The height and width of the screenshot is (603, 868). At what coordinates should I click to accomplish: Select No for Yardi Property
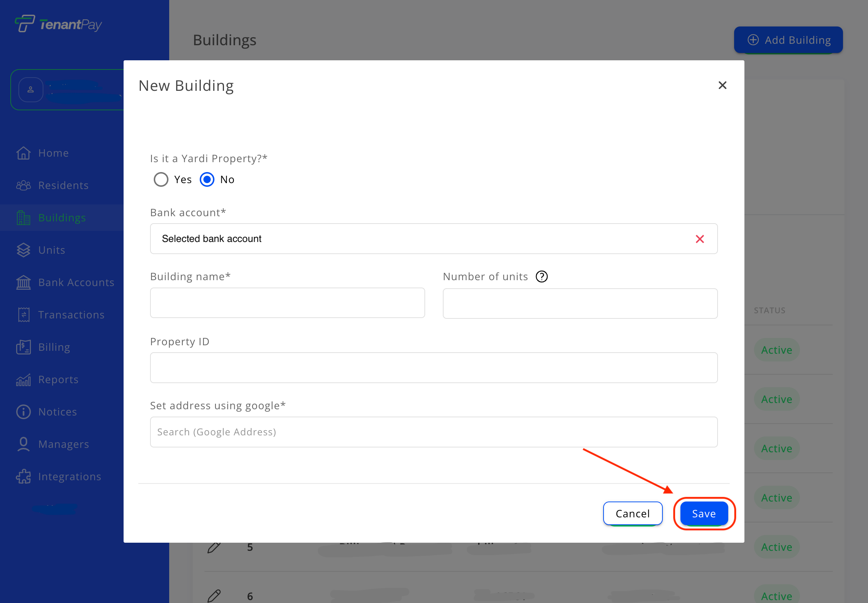207,180
